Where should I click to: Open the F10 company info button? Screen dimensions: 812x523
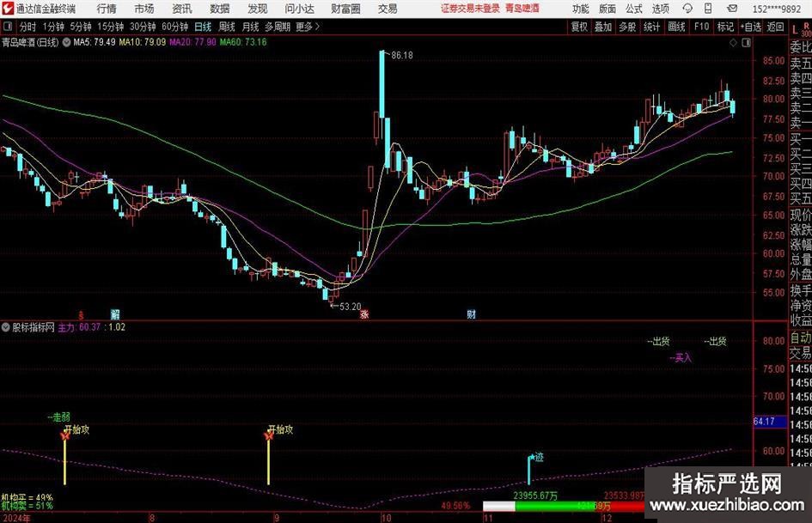[x=701, y=27]
